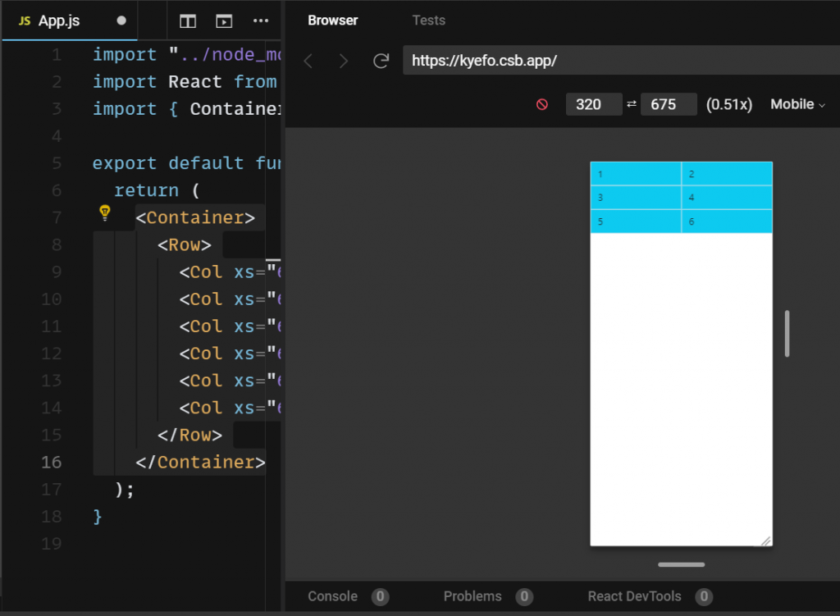Viewport: 840px width, 616px height.
Task: Open the preview pane icon
Action: pos(224,21)
